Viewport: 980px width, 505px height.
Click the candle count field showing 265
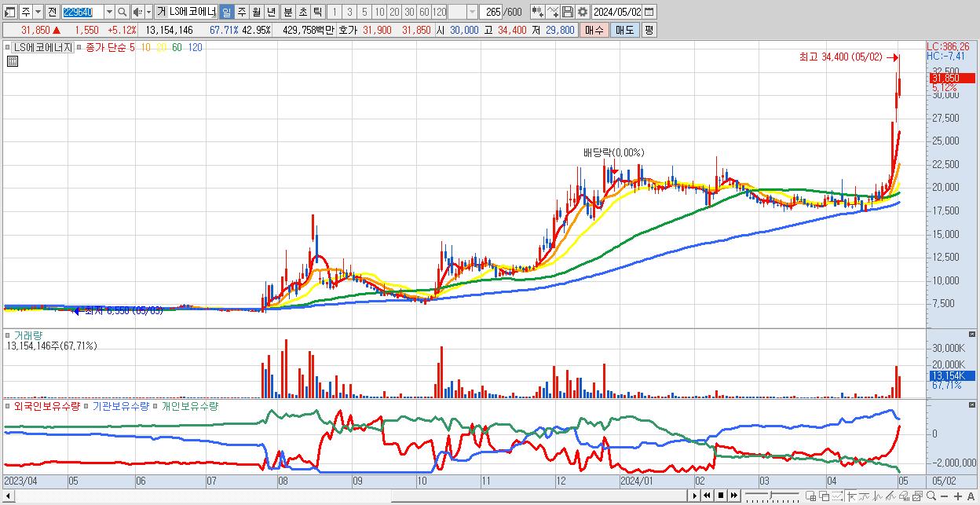(491, 12)
